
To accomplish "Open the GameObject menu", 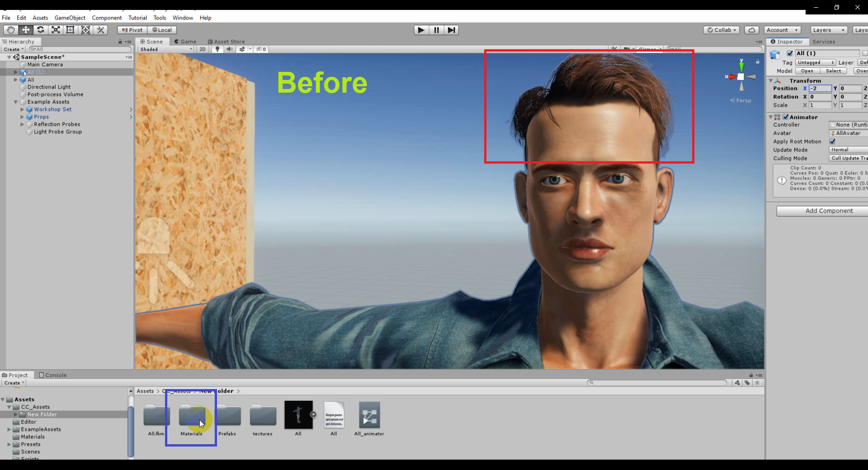I will coord(70,18).
